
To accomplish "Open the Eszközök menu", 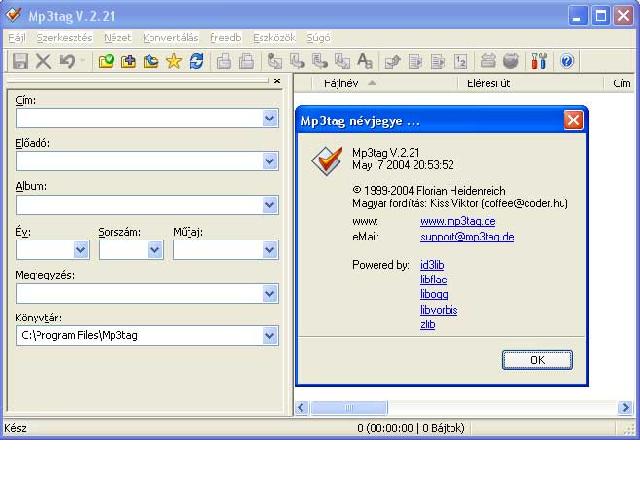I will [274, 38].
